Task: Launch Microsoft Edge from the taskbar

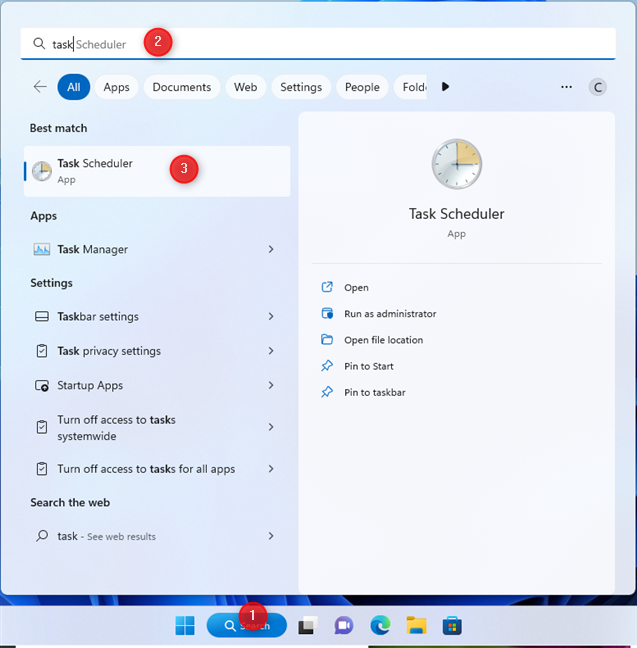Action: 380,625
